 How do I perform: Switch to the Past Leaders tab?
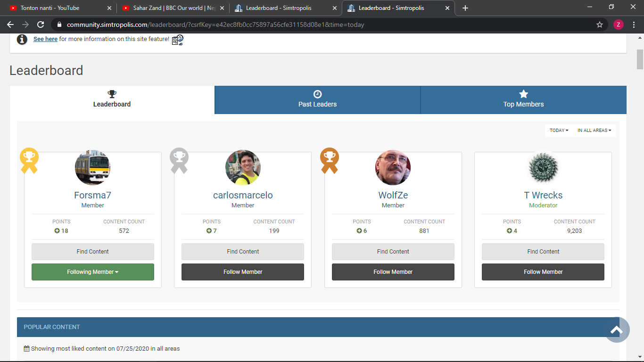[317, 100]
